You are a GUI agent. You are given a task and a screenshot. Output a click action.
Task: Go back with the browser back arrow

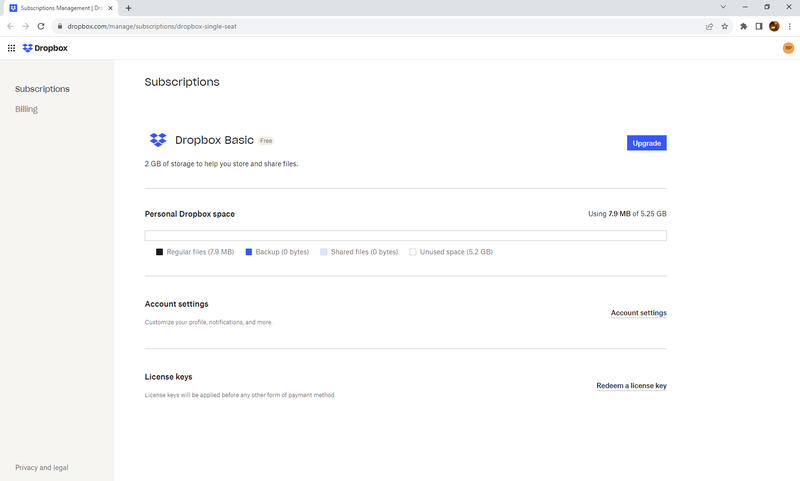[10, 26]
